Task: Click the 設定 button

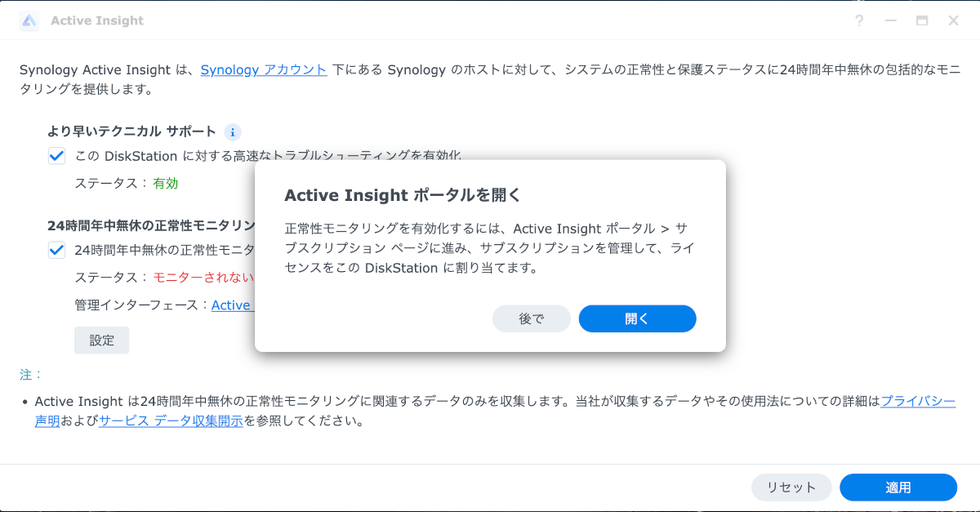Action: pyautogui.click(x=101, y=341)
